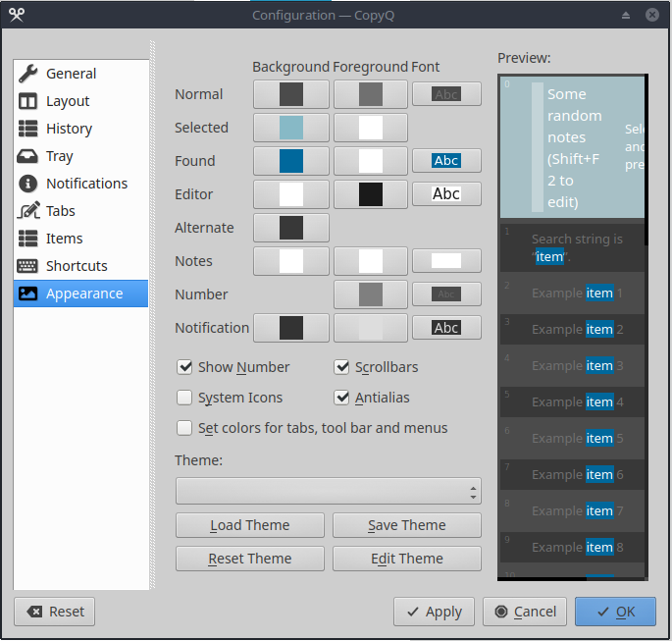The height and width of the screenshot is (641, 672).
Task: Change the Found foreground color
Action: point(370,161)
